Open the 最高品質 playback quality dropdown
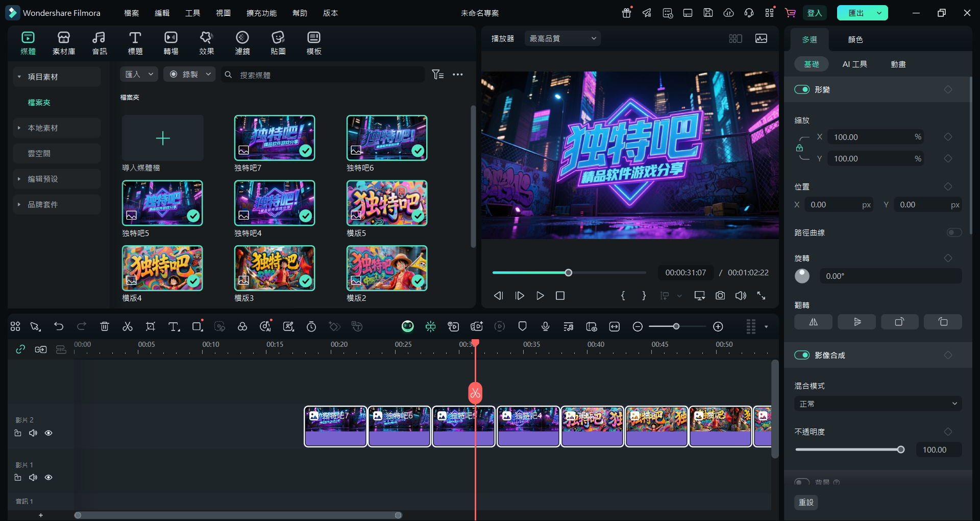The width and height of the screenshot is (980, 521). [562, 38]
